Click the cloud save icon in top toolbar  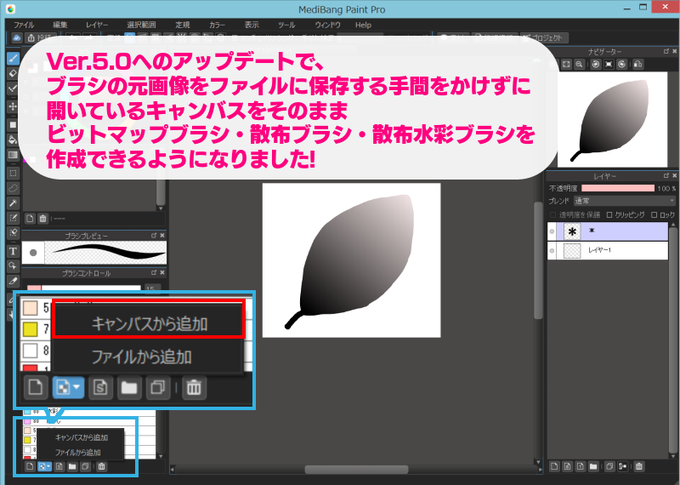coord(16,38)
